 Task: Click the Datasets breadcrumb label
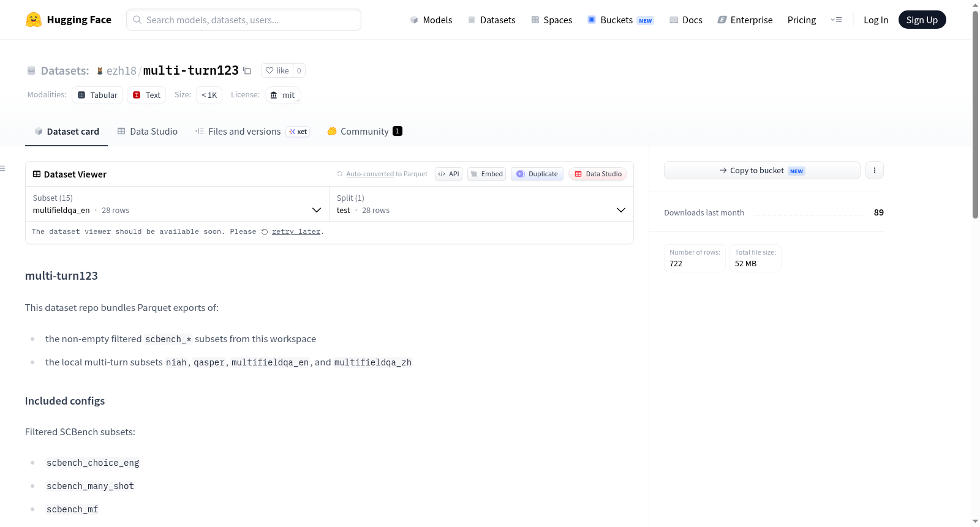[x=64, y=70]
